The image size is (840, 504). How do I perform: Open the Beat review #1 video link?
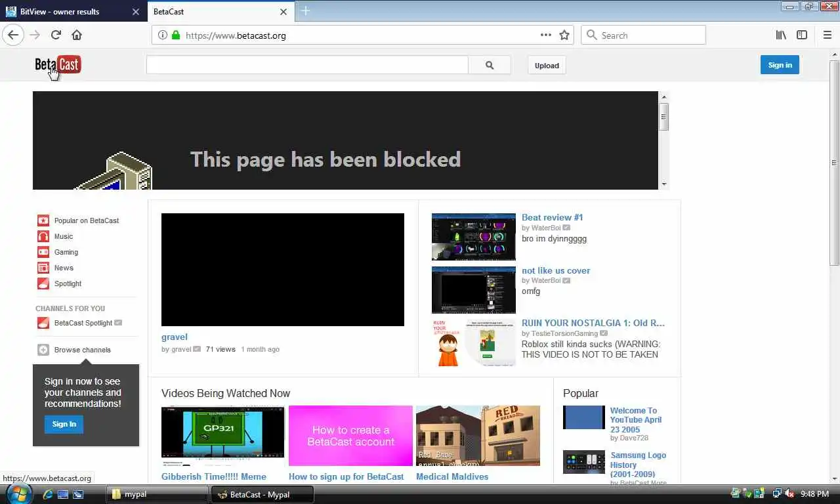pyautogui.click(x=552, y=217)
